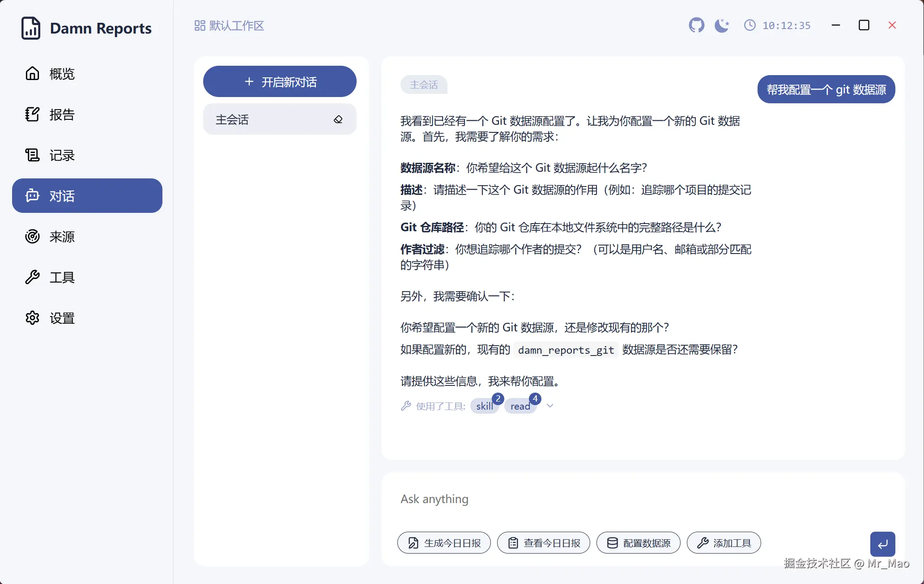The width and height of the screenshot is (924, 584).
Task: Open the 默认工作区 workspace selector
Action: 230,25
